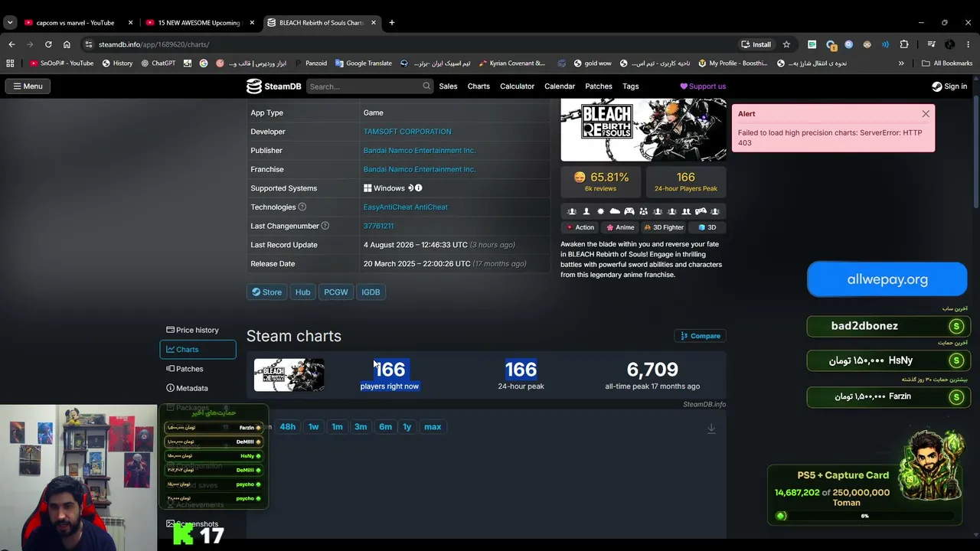Focus the SteamDB search field
980x551 pixels.
pos(370,86)
